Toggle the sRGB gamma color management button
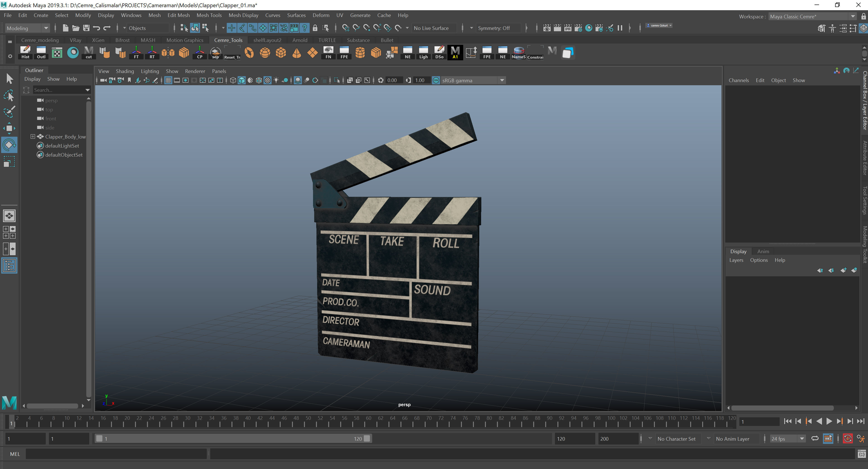 click(x=436, y=80)
